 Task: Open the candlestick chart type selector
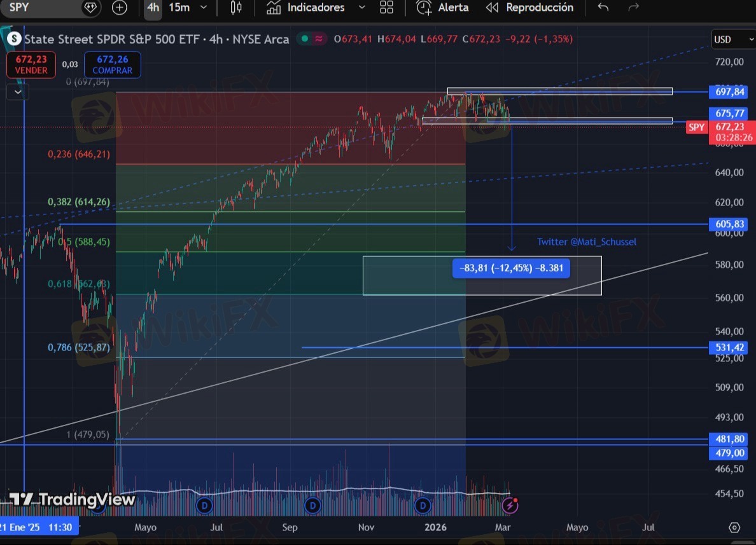point(236,7)
